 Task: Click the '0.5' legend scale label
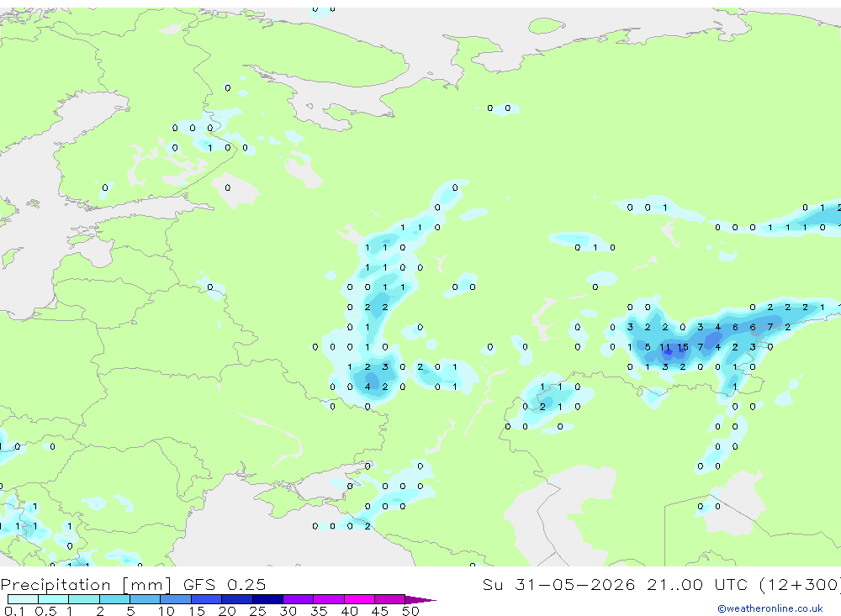45,611
